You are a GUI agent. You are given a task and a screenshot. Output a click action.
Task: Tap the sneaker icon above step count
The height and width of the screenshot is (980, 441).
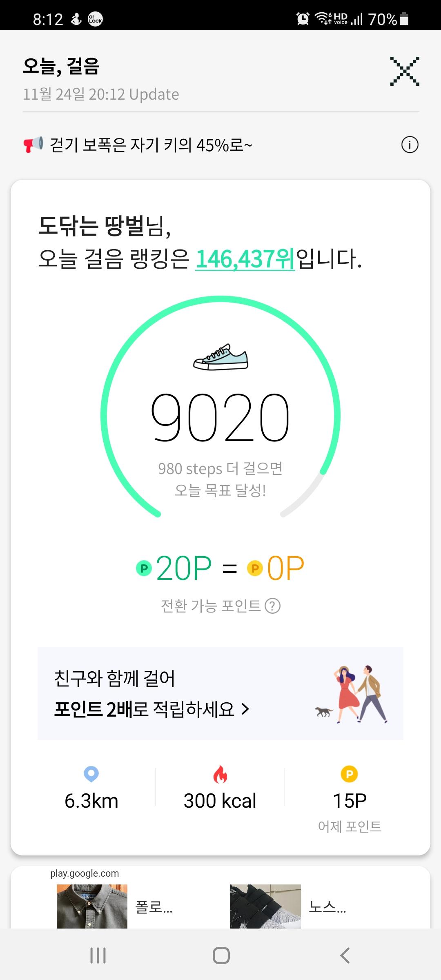pos(220,357)
